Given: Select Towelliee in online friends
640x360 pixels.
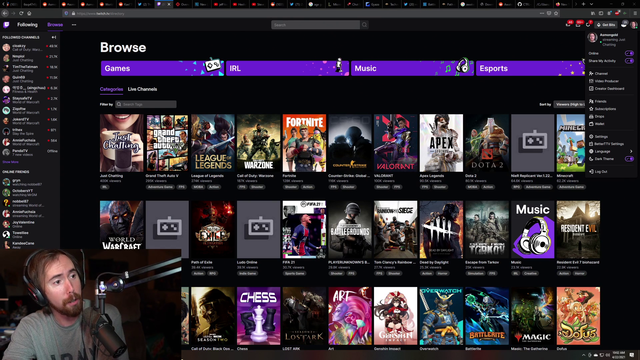Looking at the screenshot, I should point(30,234).
